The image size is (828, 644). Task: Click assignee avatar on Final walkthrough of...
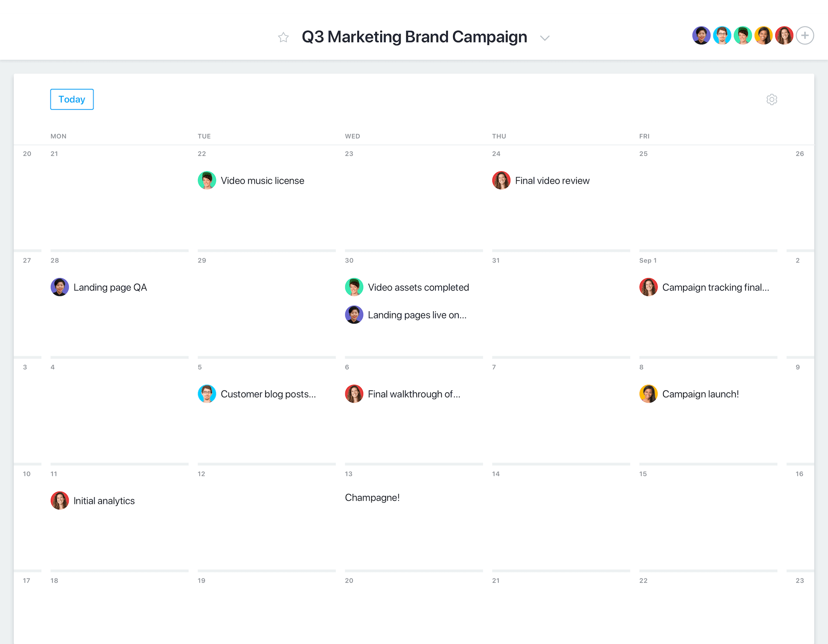coord(354,394)
